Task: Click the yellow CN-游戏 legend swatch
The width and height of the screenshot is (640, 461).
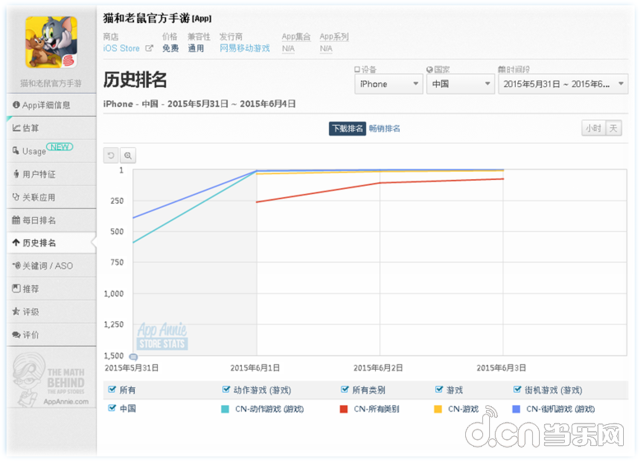Action: (438, 409)
